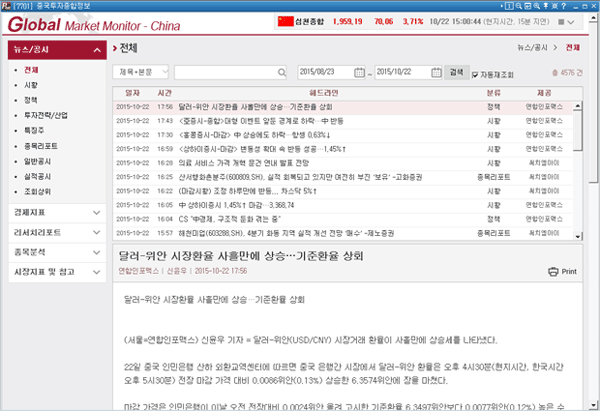600x411 pixels.
Task: Open calendar picker for end date 2015/10/22
Action: point(438,72)
